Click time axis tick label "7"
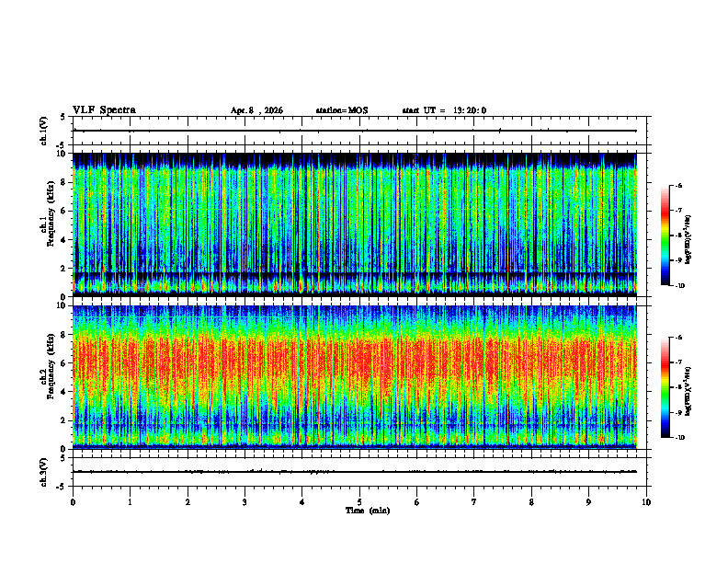Image resolution: width=728 pixels, height=563 pixels. [474, 502]
